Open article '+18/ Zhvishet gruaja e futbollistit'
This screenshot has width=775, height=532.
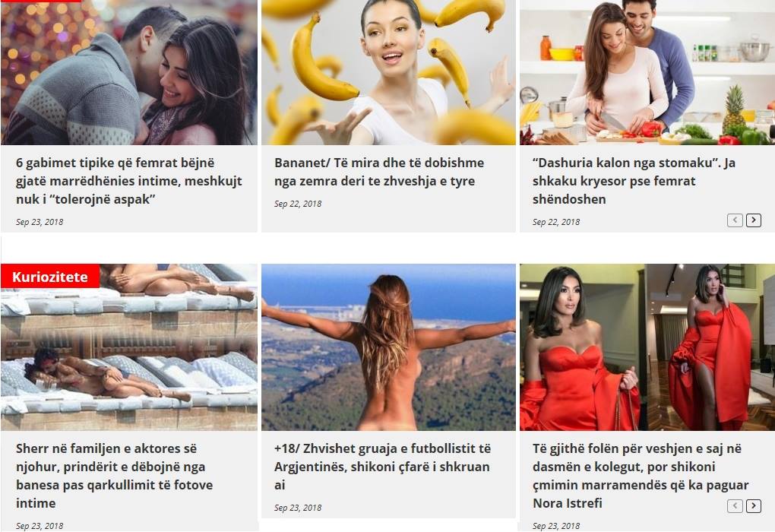[x=382, y=467]
